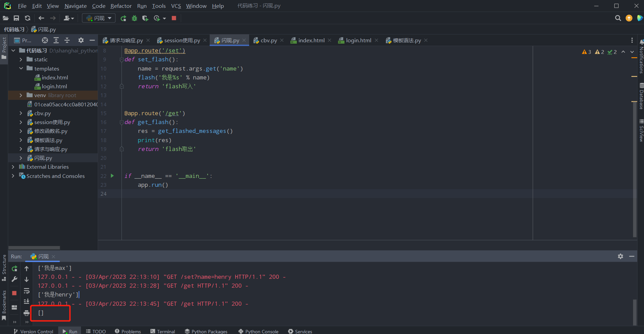
Task: Reload all files from disk
Action: pos(28,18)
